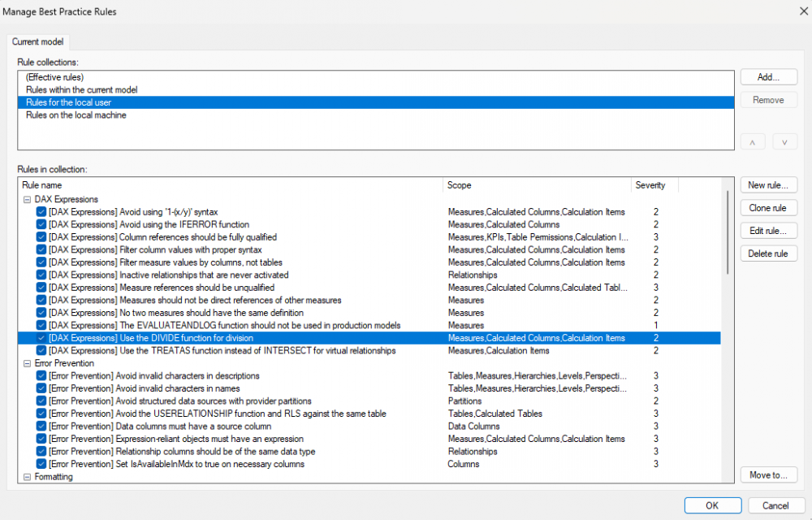Click the move-down arrow button
The image size is (812, 520).
coord(784,142)
